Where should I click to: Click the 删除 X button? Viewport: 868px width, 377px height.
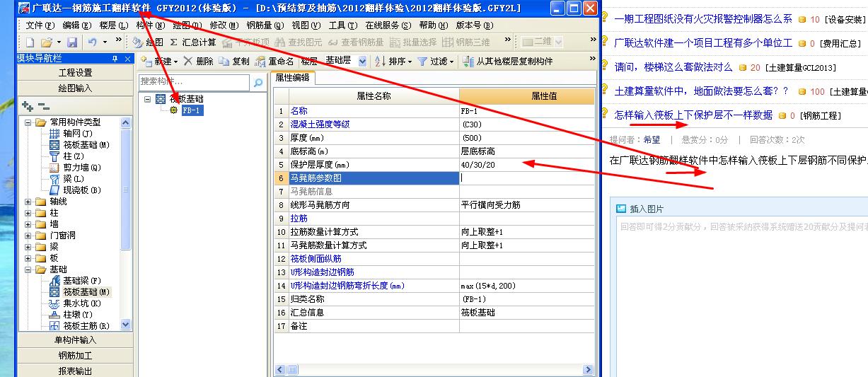[x=199, y=62]
